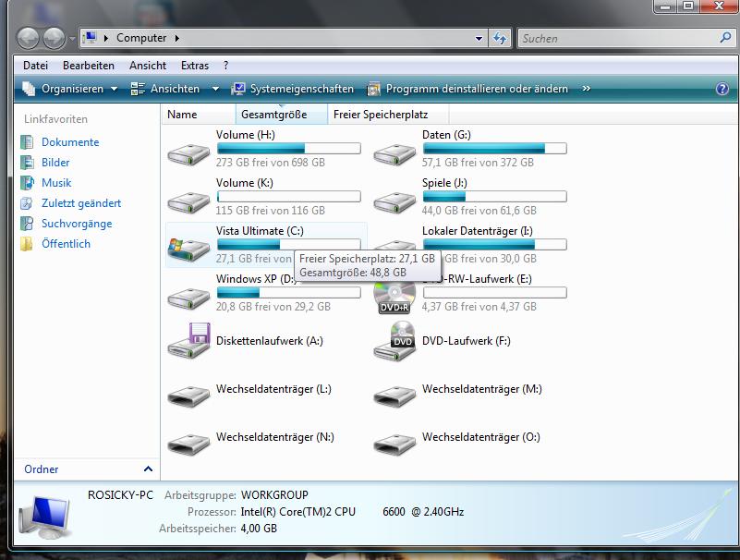The height and width of the screenshot is (560, 740).
Task: Expand the arrow after Computer in the breadcrumb
Action: [x=177, y=38]
